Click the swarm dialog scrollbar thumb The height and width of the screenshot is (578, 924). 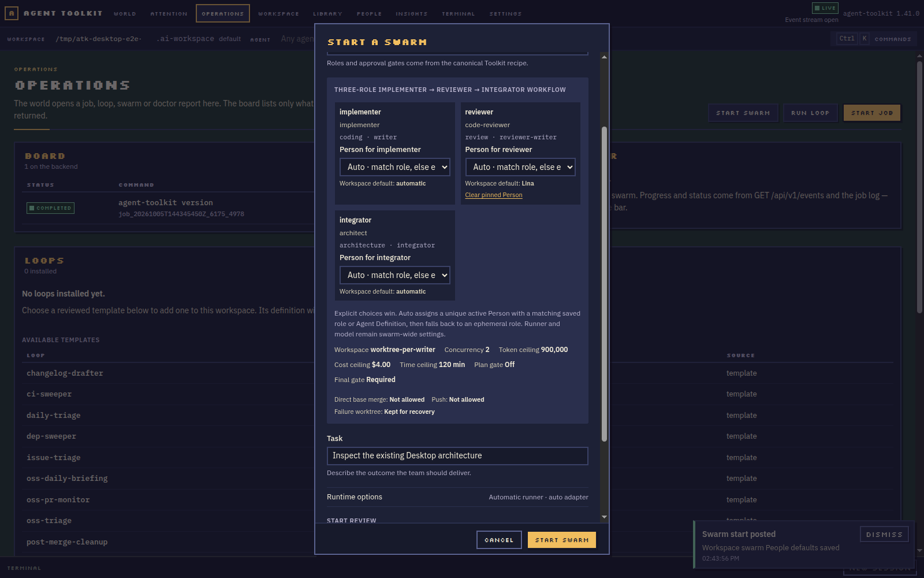coord(604,283)
